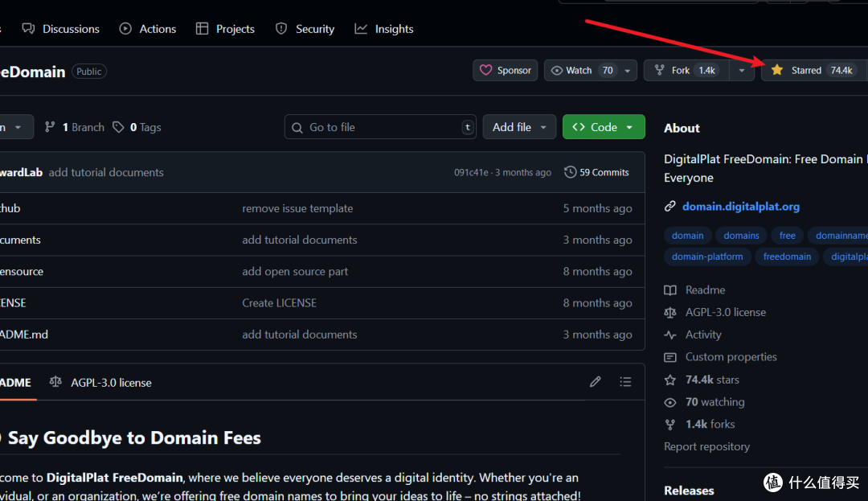The width and height of the screenshot is (868, 501).
Task: Open the Actions tab
Action: point(148,29)
